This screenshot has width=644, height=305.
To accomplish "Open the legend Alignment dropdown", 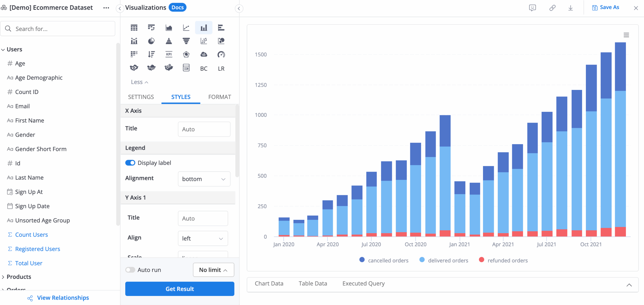I will [x=204, y=179].
